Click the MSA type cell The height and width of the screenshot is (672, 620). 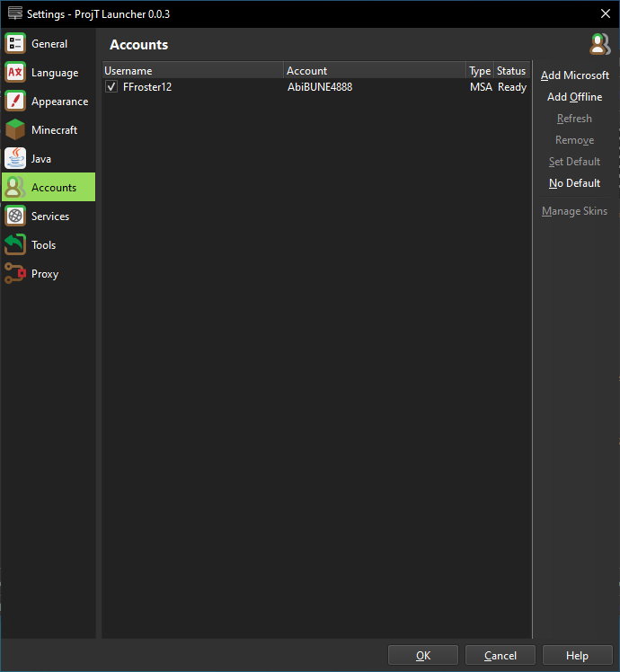(481, 87)
